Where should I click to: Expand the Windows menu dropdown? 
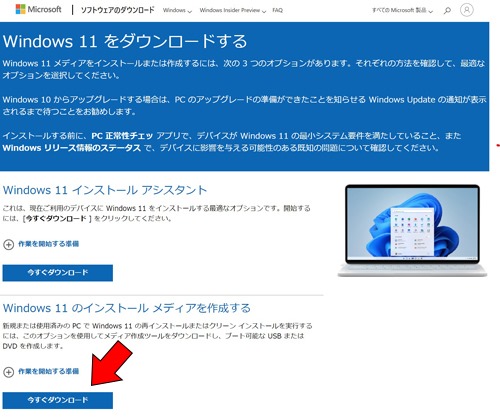pos(177,10)
